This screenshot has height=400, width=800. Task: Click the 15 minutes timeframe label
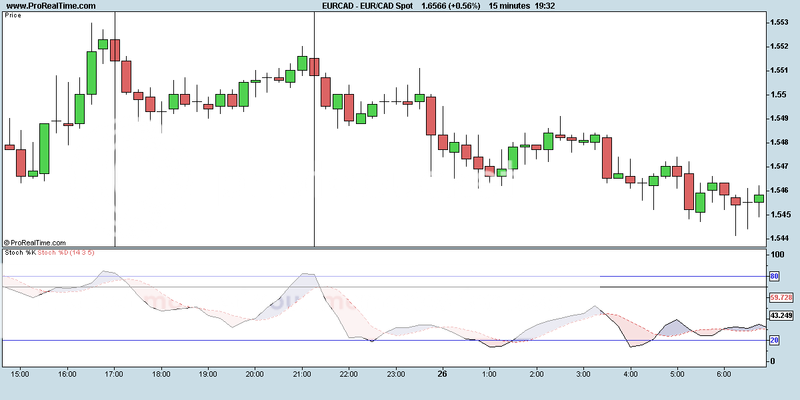[509, 6]
